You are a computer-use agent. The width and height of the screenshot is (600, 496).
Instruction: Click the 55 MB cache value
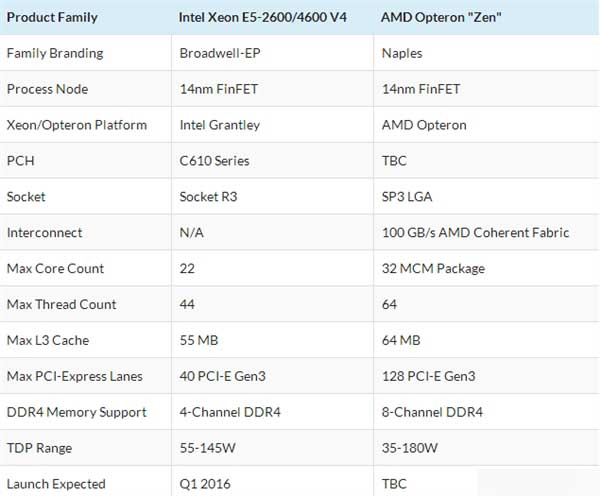pyautogui.click(x=198, y=341)
